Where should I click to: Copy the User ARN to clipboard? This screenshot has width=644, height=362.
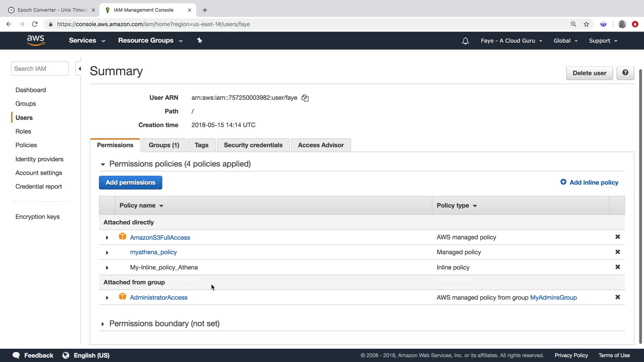click(x=305, y=98)
